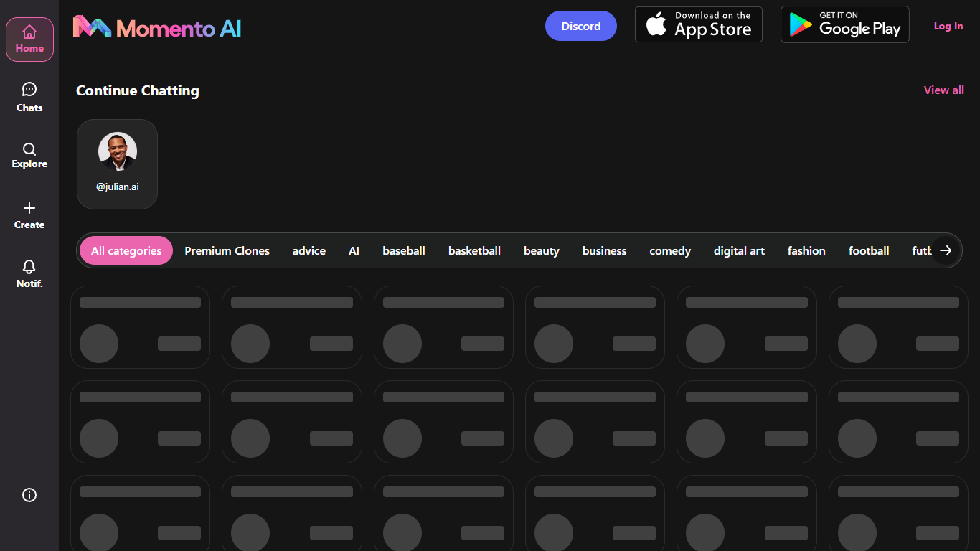The image size is (980, 551).
Task: Open Notif. bell notifications
Action: tap(29, 274)
